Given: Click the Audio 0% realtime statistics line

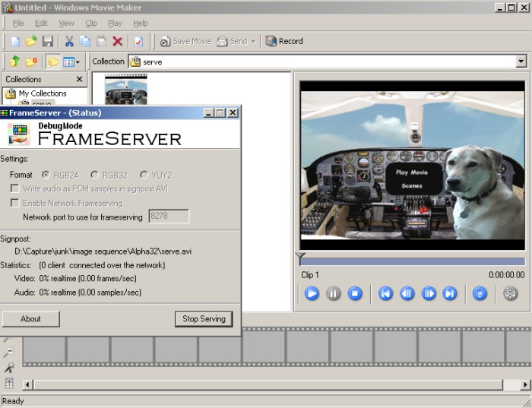Looking at the screenshot, I should [x=78, y=293].
